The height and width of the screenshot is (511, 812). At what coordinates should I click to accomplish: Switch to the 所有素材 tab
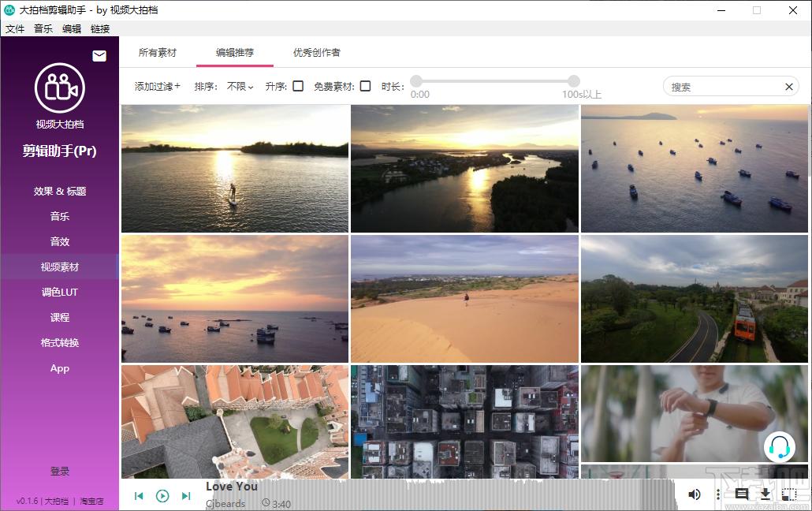(158, 52)
